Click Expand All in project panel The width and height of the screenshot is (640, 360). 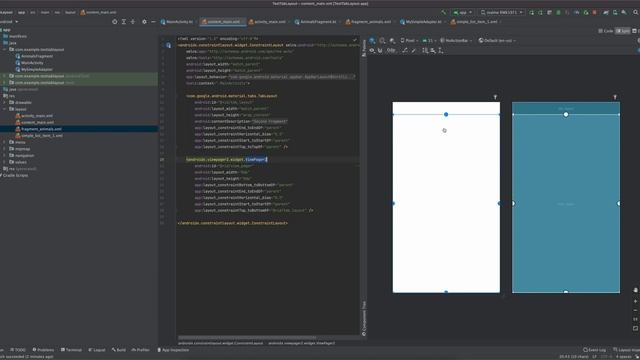[124, 22]
